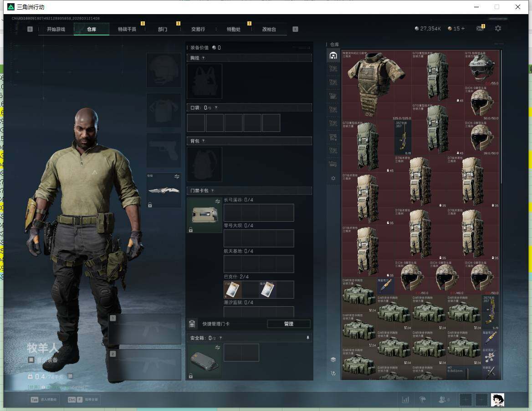The image size is (532, 411).
Task: Click primary weapon slot 2
Action: [145, 365]
